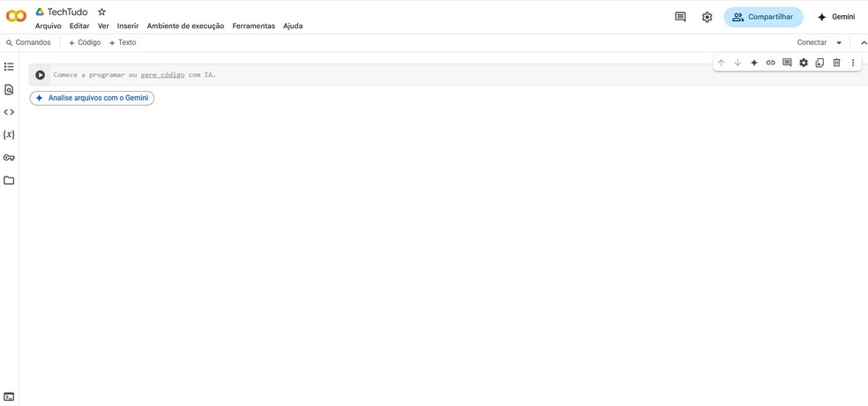Star the TechTudo notebook
The height and width of the screenshot is (406, 868).
[x=101, y=11]
